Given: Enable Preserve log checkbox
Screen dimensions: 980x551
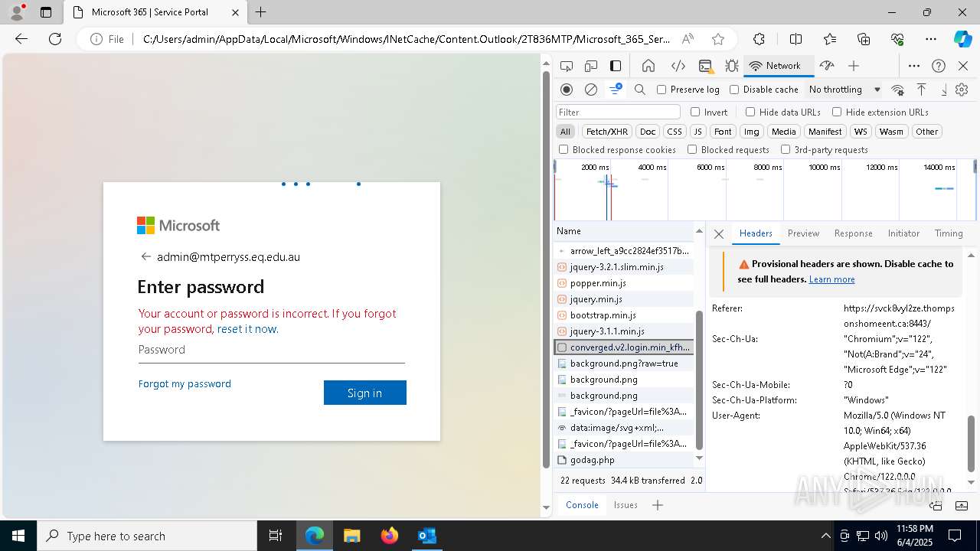Looking at the screenshot, I should pyautogui.click(x=661, y=90).
